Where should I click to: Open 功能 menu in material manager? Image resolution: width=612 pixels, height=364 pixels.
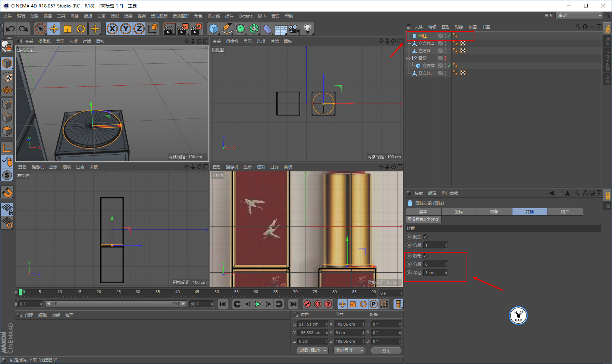tap(56, 315)
